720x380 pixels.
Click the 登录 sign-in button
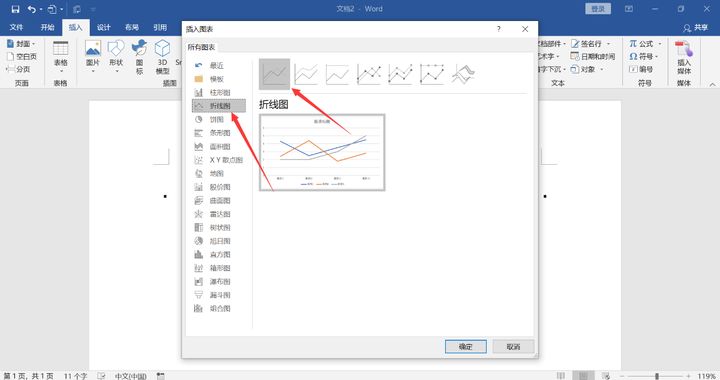[x=598, y=9]
